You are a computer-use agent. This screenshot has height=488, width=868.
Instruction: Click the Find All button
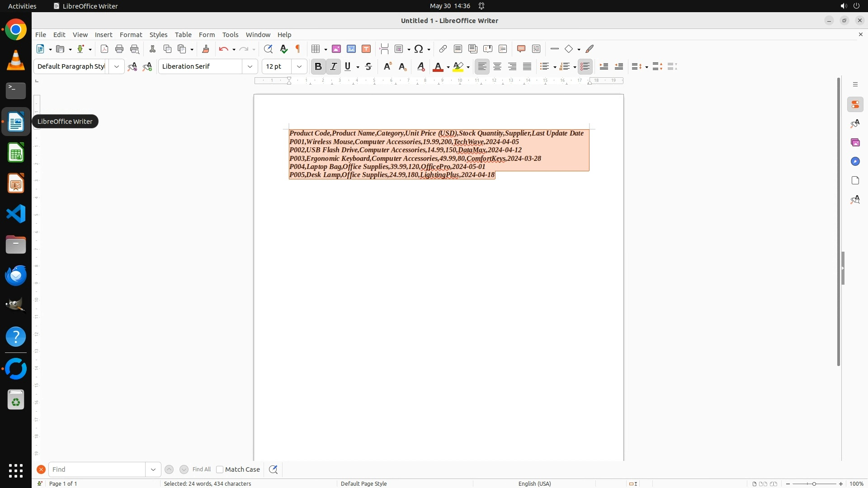coord(201,469)
